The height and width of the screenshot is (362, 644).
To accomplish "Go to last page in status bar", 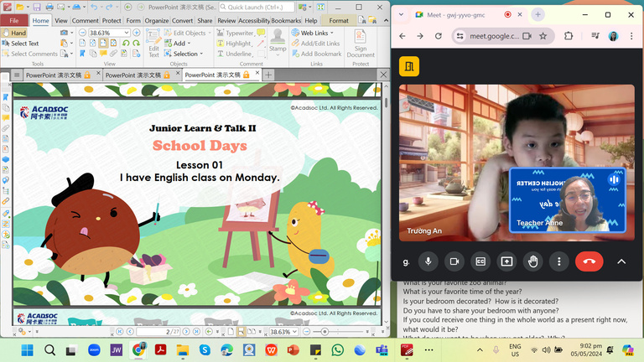I will pyautogui.click(x=196, y=331).
